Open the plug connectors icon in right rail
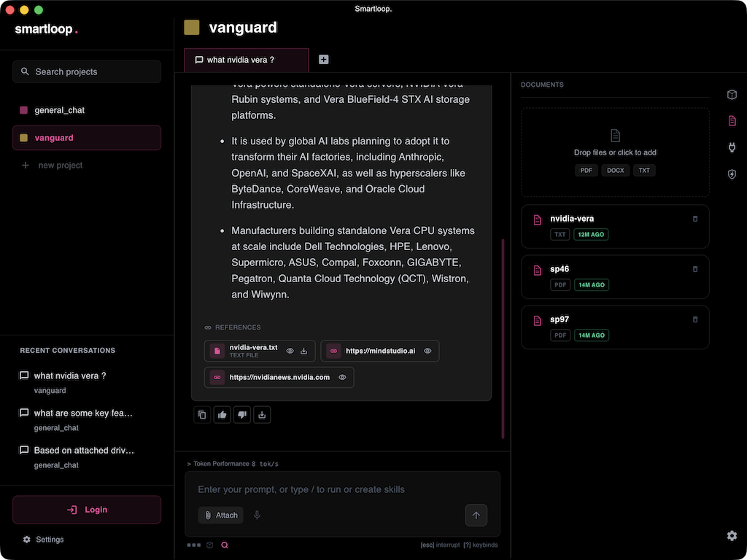The height and width of the screenshot is (560, 747). click(x=732, y=147)
